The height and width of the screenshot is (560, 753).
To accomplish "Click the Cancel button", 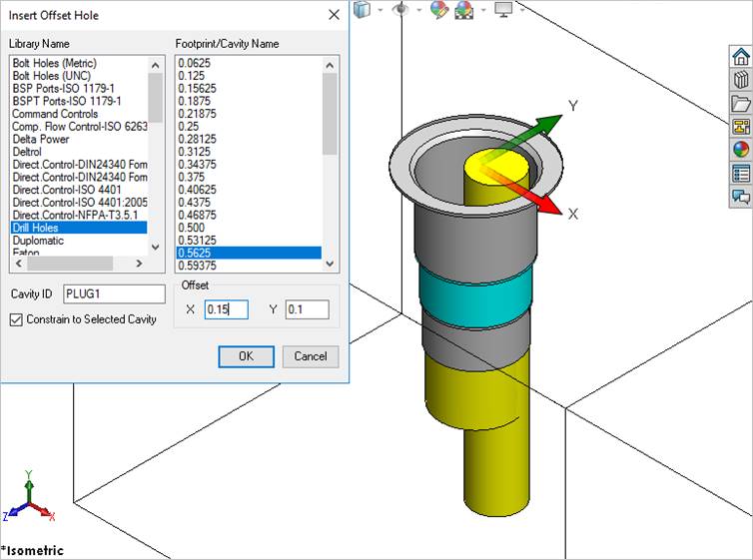I will click(x=311, y=356).
